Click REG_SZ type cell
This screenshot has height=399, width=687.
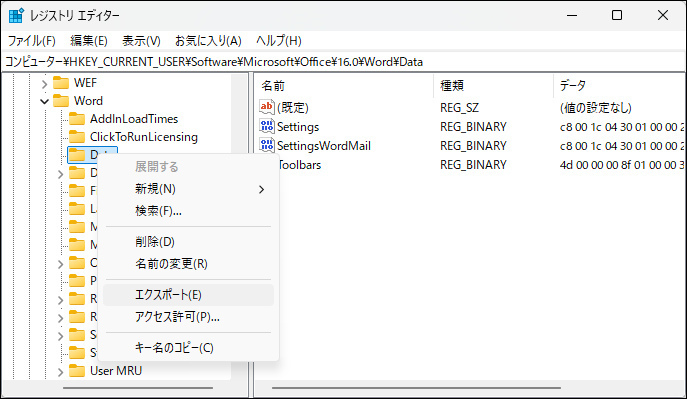click(459, 107)
